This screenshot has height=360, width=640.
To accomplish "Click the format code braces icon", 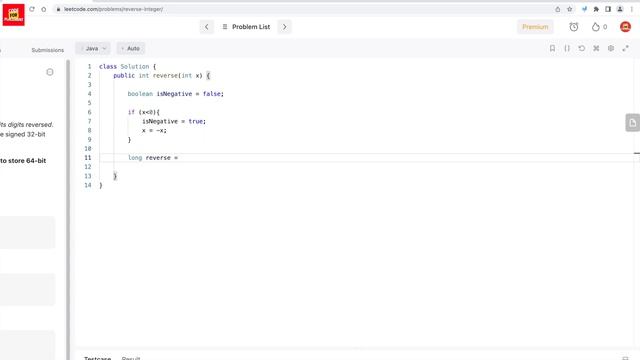I will [567, 48].
